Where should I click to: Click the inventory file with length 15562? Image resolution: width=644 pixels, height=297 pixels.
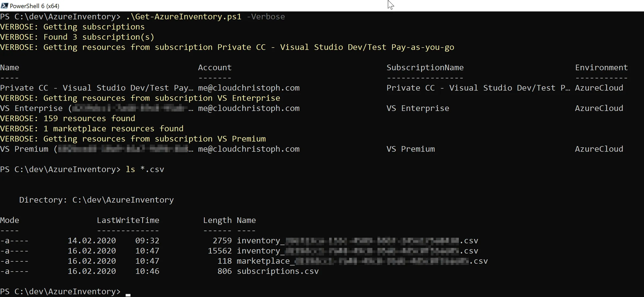[357, 251]
